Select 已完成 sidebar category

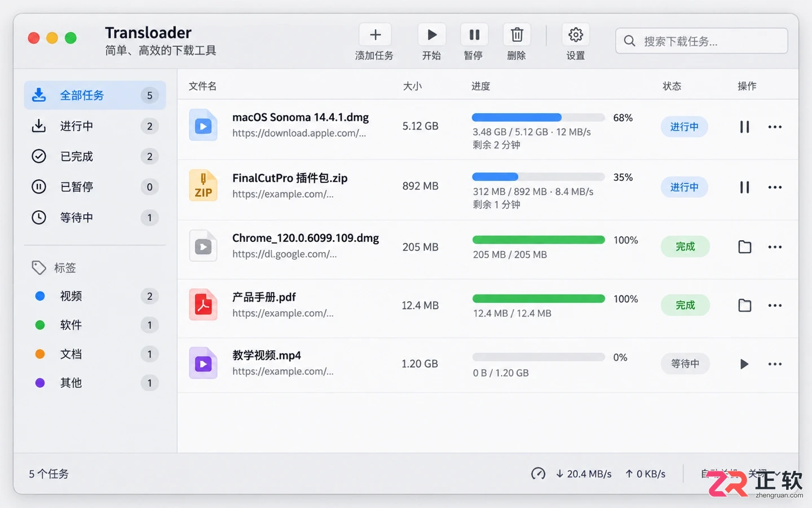(95, 156)
